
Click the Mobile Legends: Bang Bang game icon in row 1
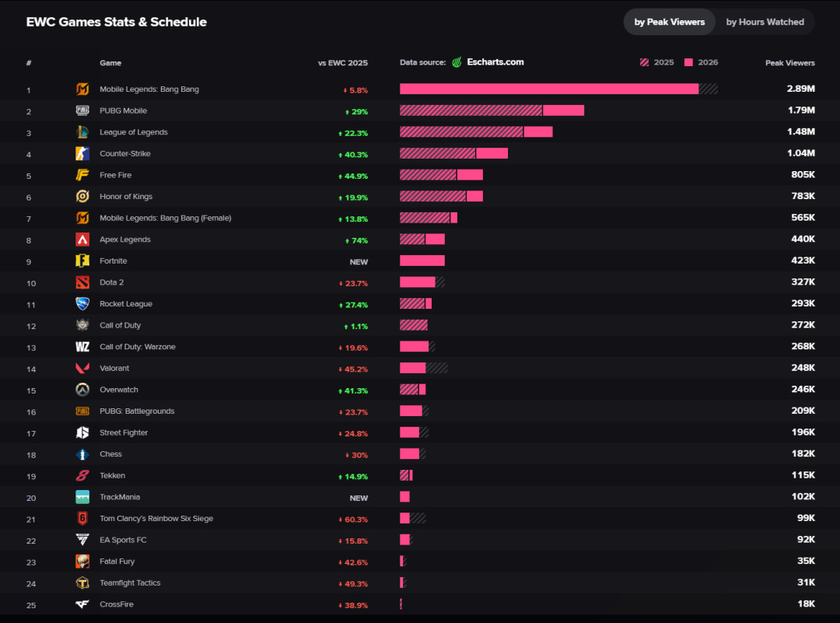click(82, 89)
